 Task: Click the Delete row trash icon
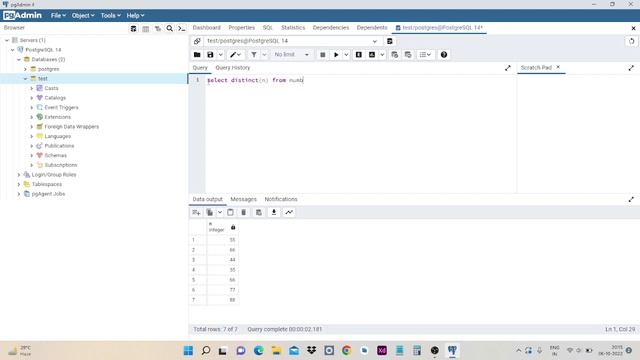click(x=244, y=212)
